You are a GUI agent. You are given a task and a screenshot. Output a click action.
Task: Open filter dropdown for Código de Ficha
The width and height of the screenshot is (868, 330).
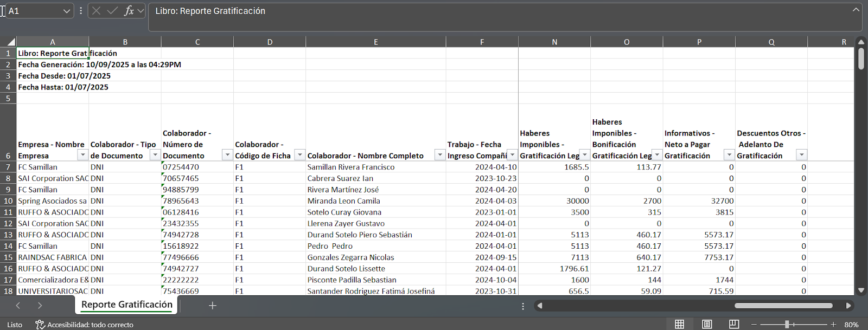[x=299, y=156]
